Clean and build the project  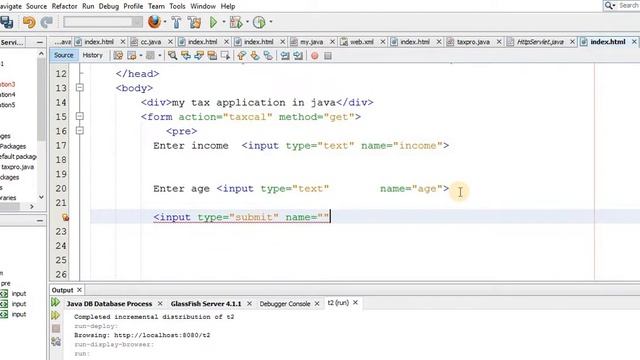[195, 22]
